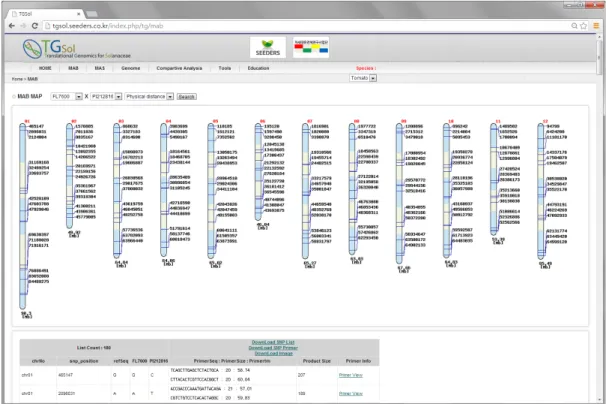The height and width of the screenshot is (404, 606).
Task: Click the chromosome 03 ideogram
Action: pyautogui.click(x=117, y=191)
